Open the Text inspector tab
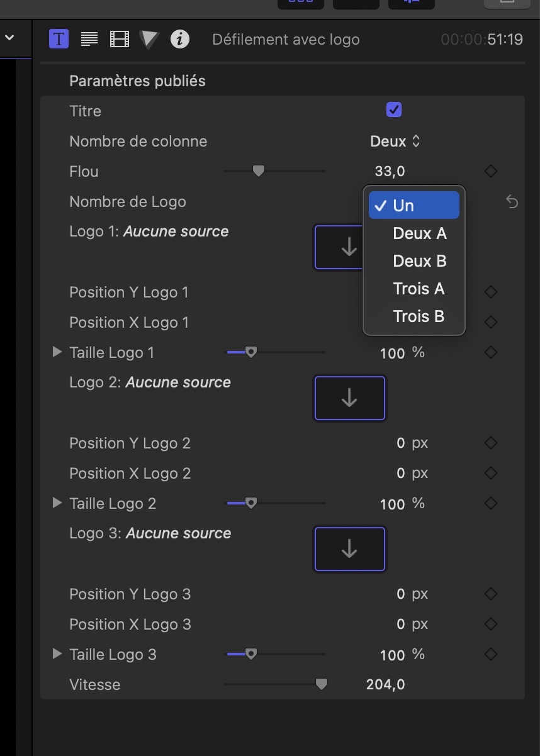The width and height of the screenshot is (540, 756). 89,39
